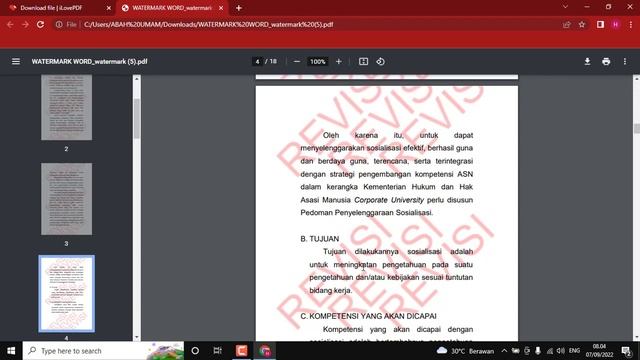Screen dimensions: 640x360
Task: Close the iLovePDF tab
Action: 109,8
